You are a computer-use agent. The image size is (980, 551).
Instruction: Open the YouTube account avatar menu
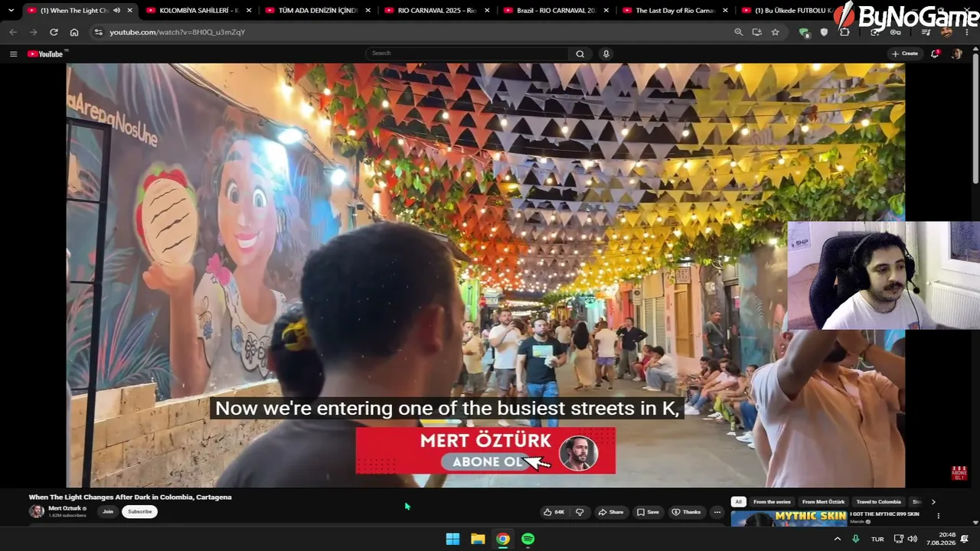tap(956, 54)
